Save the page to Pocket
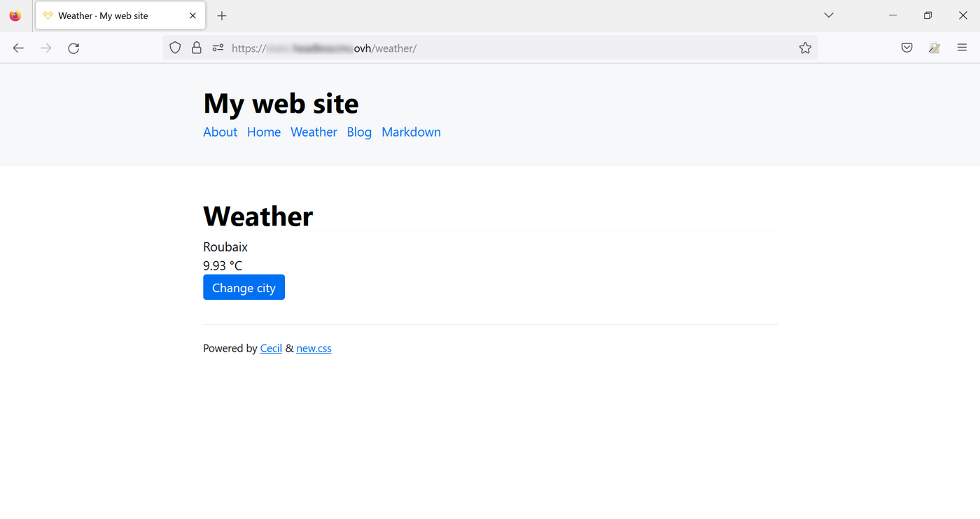Screen dimensions: 980x519 pos(906,48)
